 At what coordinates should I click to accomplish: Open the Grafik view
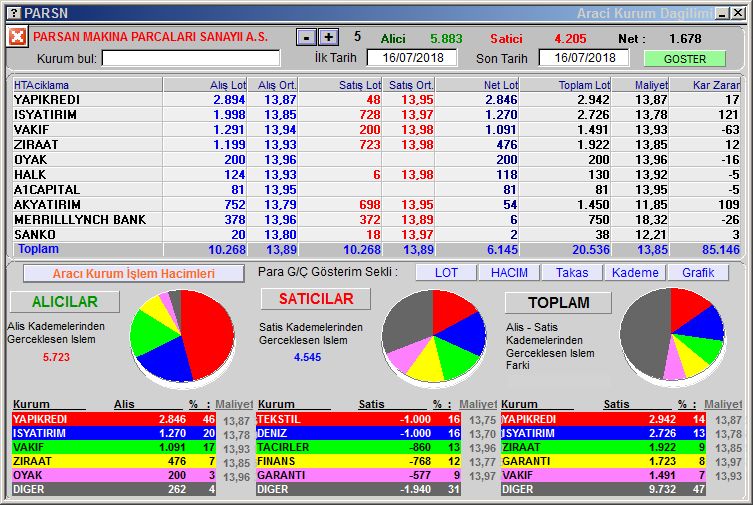coord(698,273)
